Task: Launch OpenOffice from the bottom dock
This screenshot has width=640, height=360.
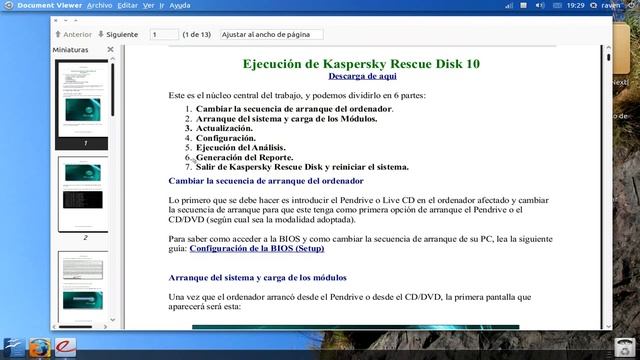Action: pyautogui.click(x=14, y=347)
